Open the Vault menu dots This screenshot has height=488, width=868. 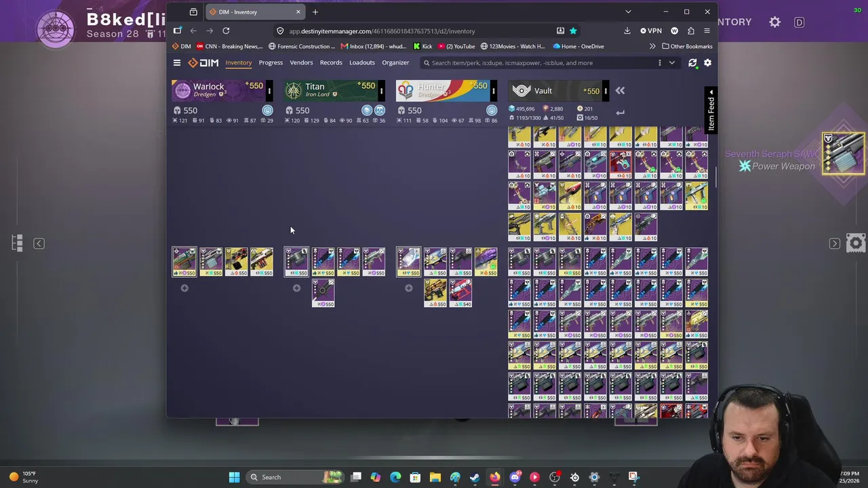(606, 91)
